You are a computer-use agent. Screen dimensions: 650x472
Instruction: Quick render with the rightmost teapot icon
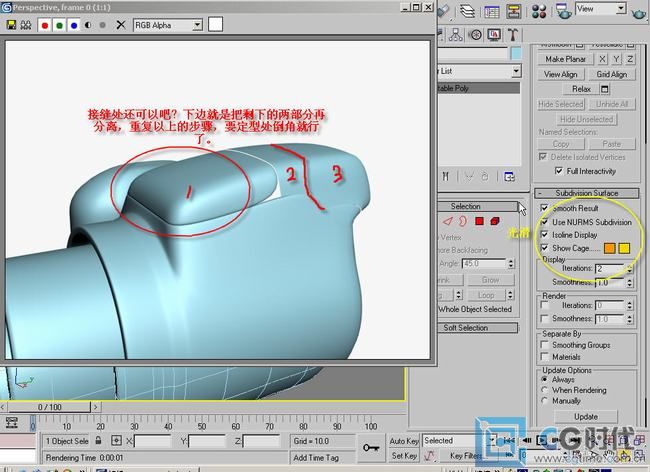pos(639,12)
